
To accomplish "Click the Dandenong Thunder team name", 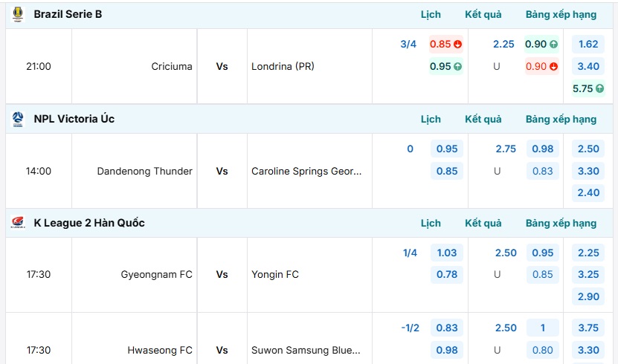I will [145, 171].
